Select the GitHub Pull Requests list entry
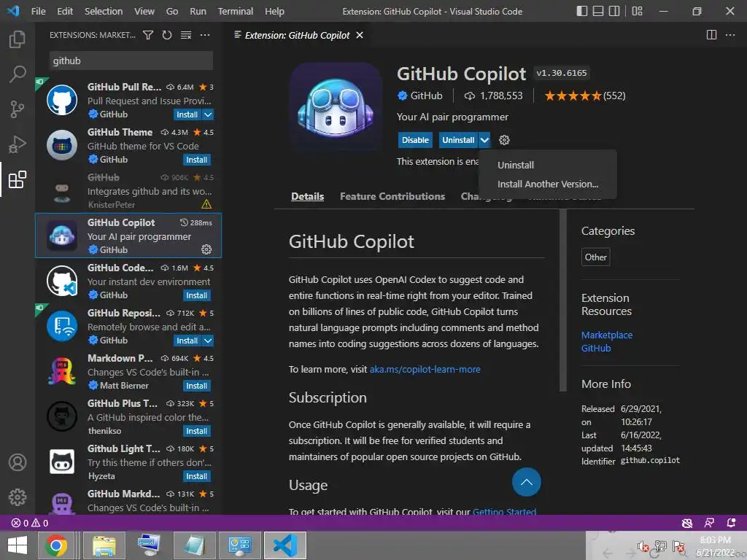Image resolution: width=747 pixels, height=560 pixels. point(128,101)
